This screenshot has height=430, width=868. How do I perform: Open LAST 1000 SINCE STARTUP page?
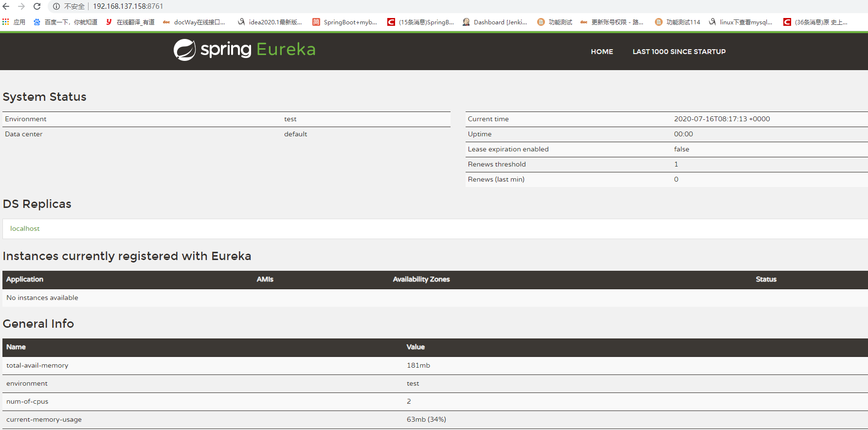(679, 52)
